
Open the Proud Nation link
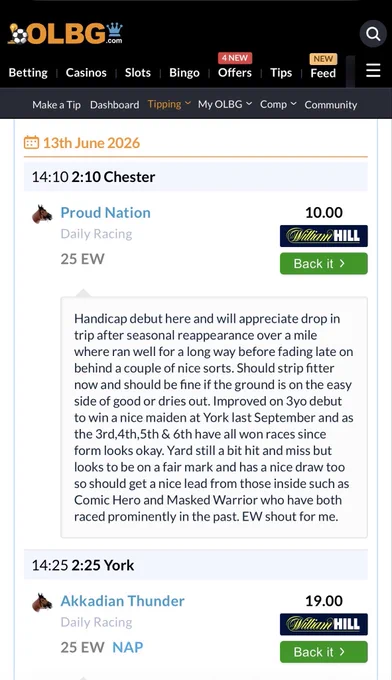tap(105, 212)
